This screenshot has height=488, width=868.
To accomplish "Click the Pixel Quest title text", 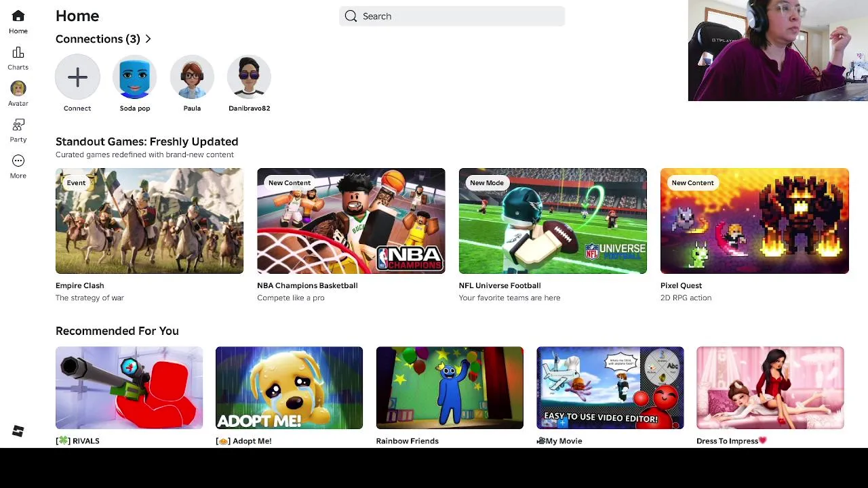I will [x=682, y=285].
